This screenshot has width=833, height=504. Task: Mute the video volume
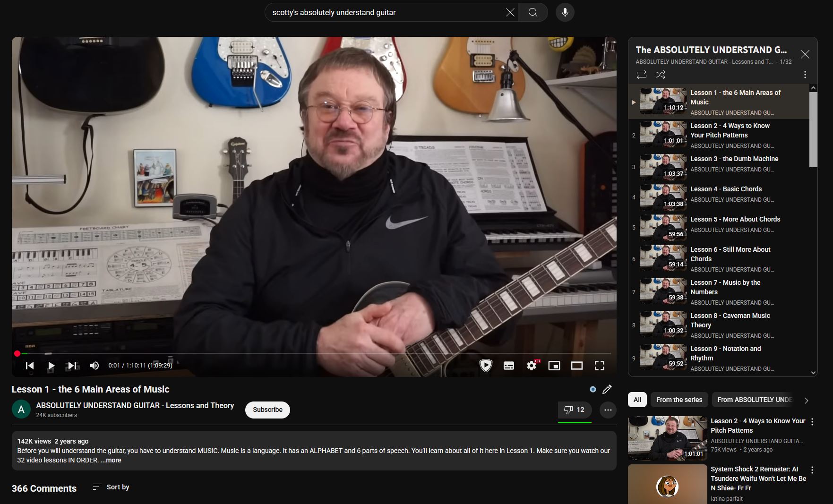pos(94,365)
